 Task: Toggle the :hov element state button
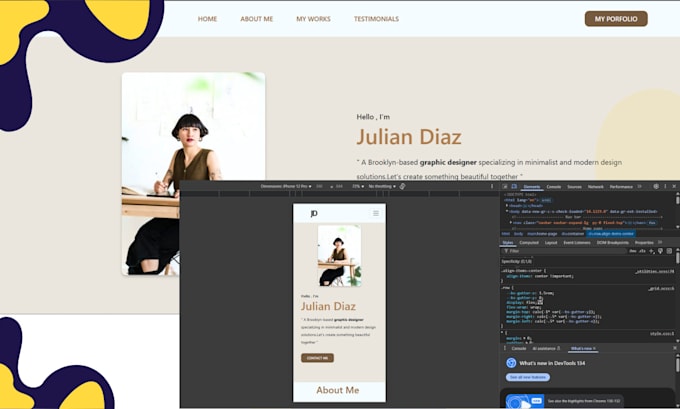pyautogui.click(x=633, y=251)
